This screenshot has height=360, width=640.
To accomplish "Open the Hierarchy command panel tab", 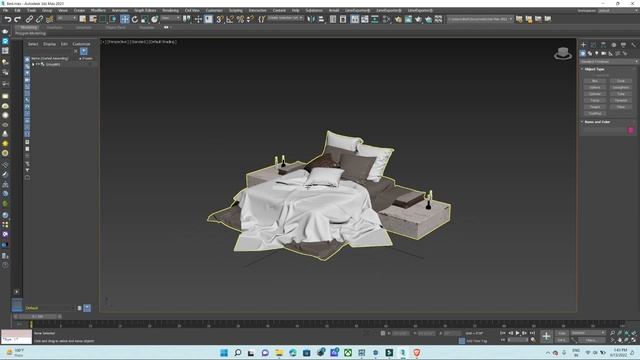I will click(x=603, y=44).
